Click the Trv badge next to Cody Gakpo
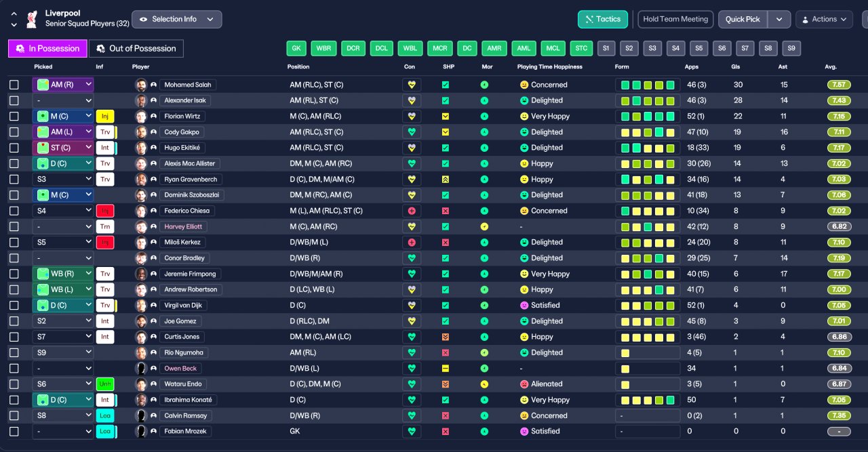 [x=105, y=132]
